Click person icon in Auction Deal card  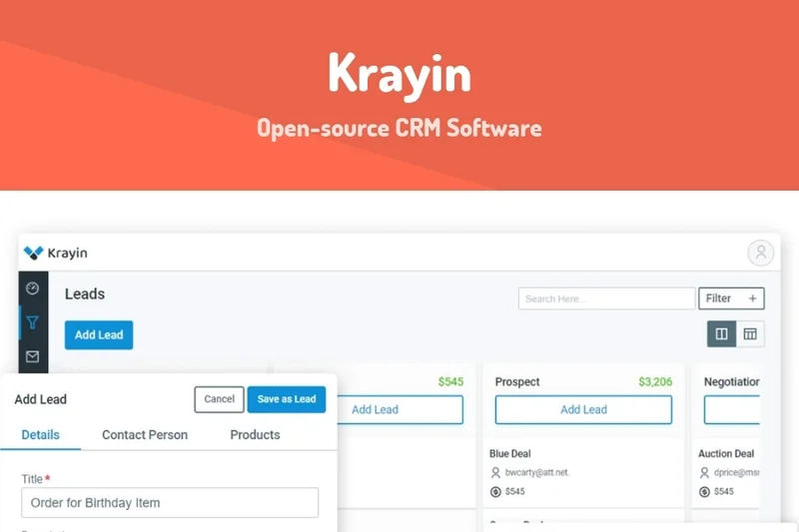pyautogui.click(x=704, y=473)
